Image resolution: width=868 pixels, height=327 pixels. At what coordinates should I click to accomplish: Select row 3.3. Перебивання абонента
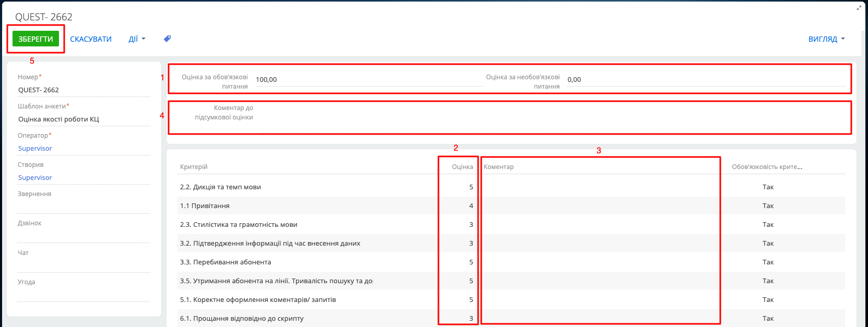tap(511, 262)
